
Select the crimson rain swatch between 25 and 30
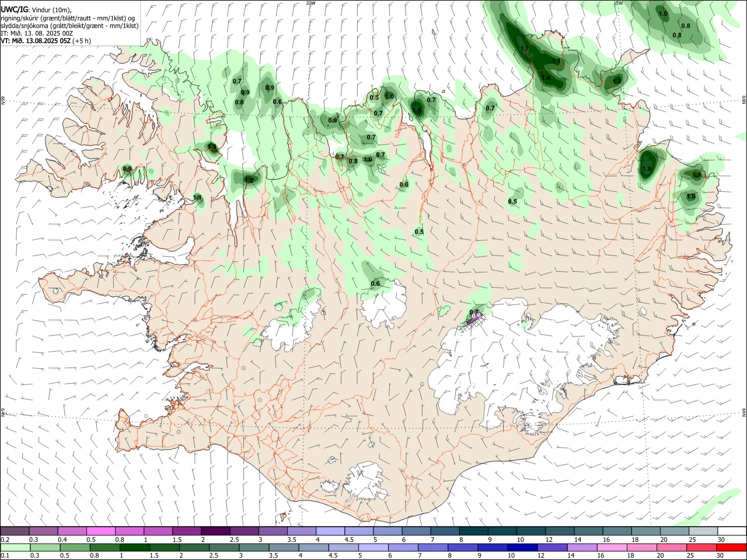tap(701, 547)
